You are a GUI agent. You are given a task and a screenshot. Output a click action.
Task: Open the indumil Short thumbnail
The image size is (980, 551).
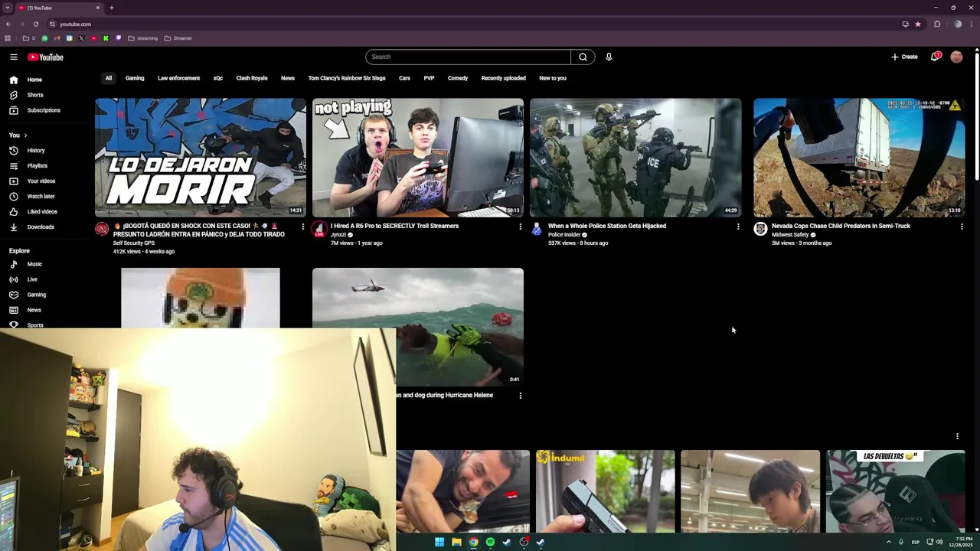(x=605, y=491)
